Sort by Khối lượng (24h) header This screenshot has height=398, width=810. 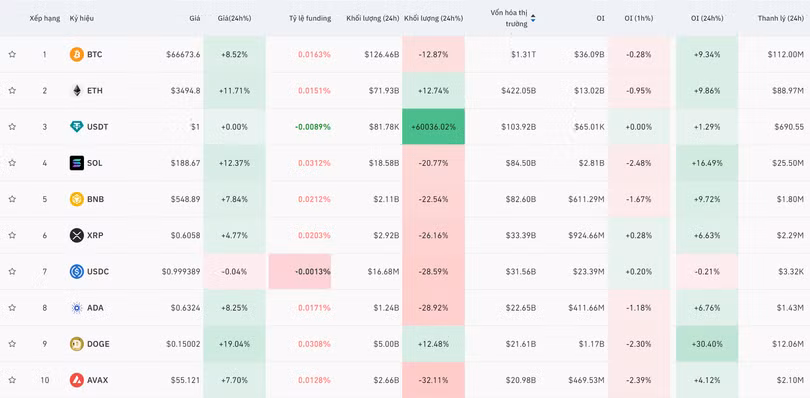[x=373, y=18]
